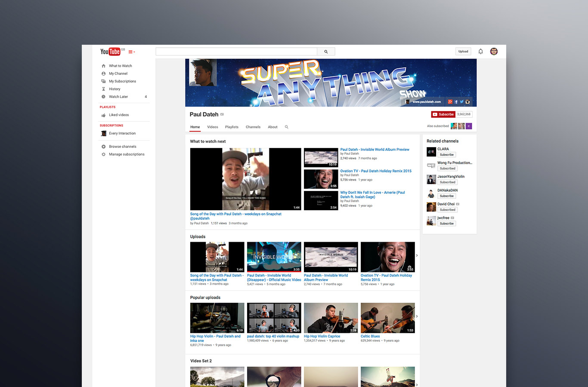Open Why Don't We Fall In Love link

point(372,195)
